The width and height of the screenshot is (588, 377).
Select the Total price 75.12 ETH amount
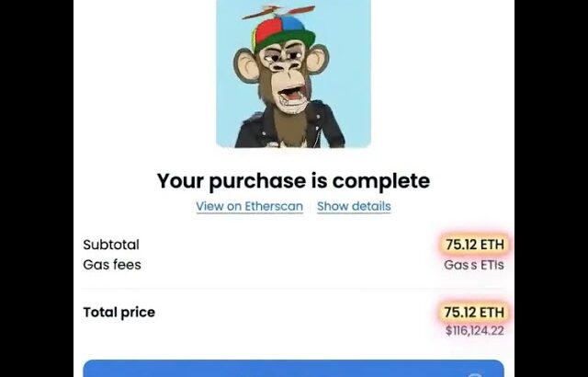point(475,313)
